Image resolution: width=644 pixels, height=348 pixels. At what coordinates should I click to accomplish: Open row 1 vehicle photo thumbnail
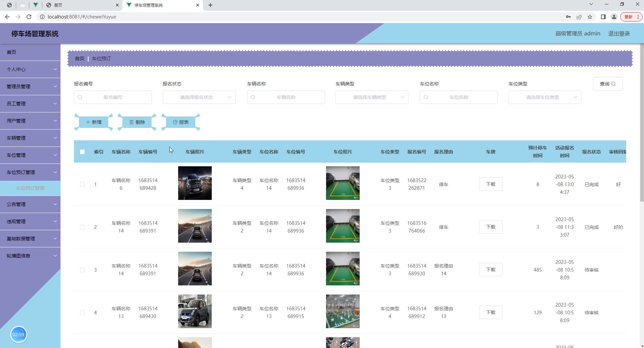pyautogui.click(x=195, y=183)
